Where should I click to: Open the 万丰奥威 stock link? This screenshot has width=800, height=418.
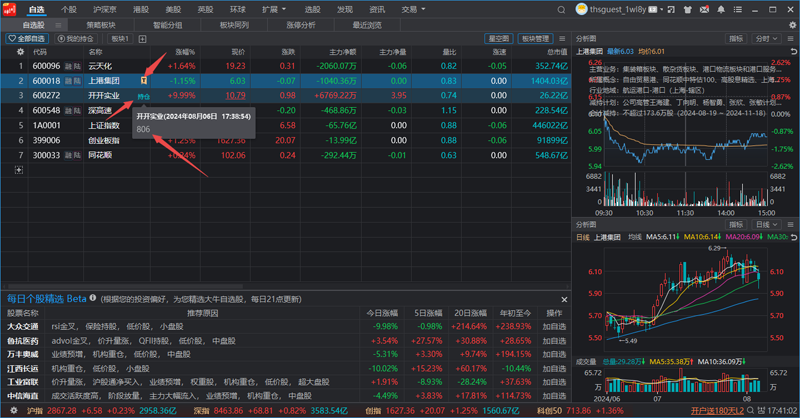coord(22,354)
